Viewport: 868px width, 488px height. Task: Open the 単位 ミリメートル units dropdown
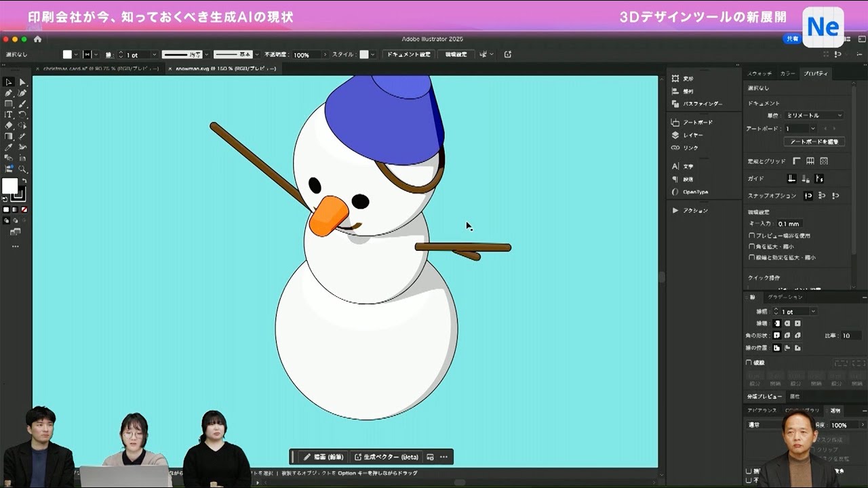tap(814, 115)
